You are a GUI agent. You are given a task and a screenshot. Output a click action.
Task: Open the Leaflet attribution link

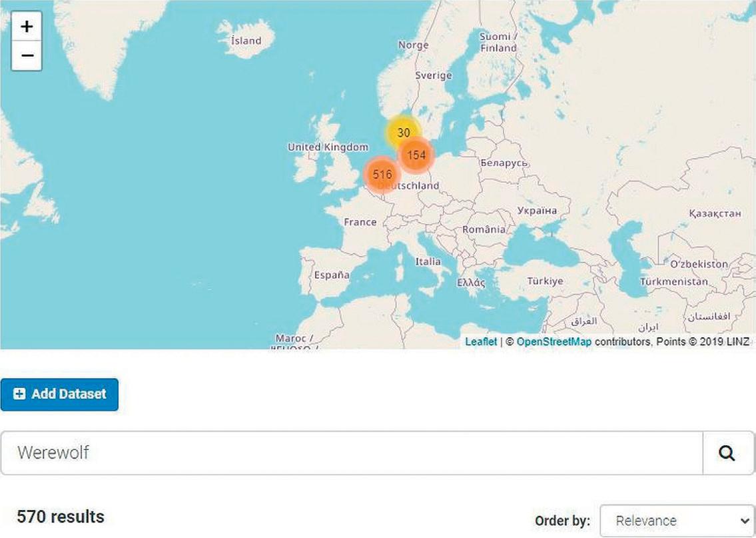481,341
